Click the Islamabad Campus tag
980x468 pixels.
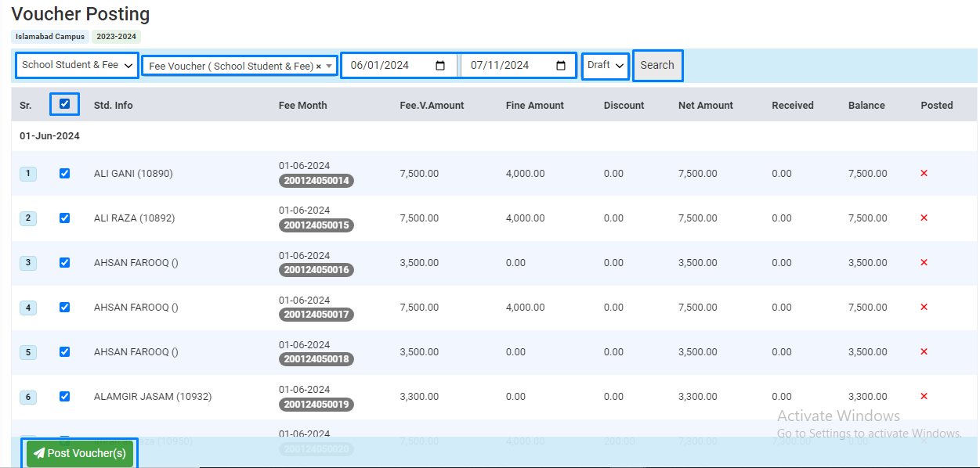point(50,37)
